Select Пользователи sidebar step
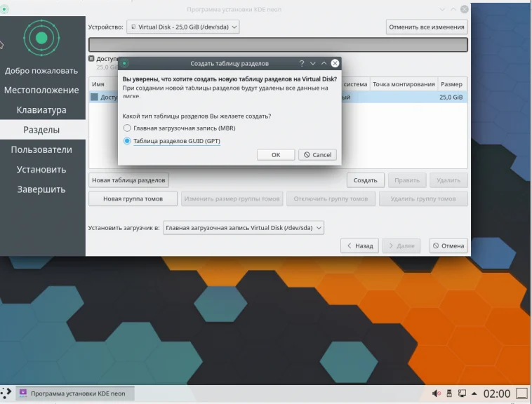 point(41,149)
